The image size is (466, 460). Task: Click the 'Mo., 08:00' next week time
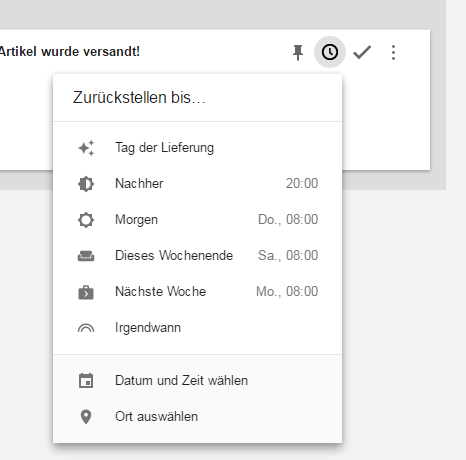[x=287, y=291]
